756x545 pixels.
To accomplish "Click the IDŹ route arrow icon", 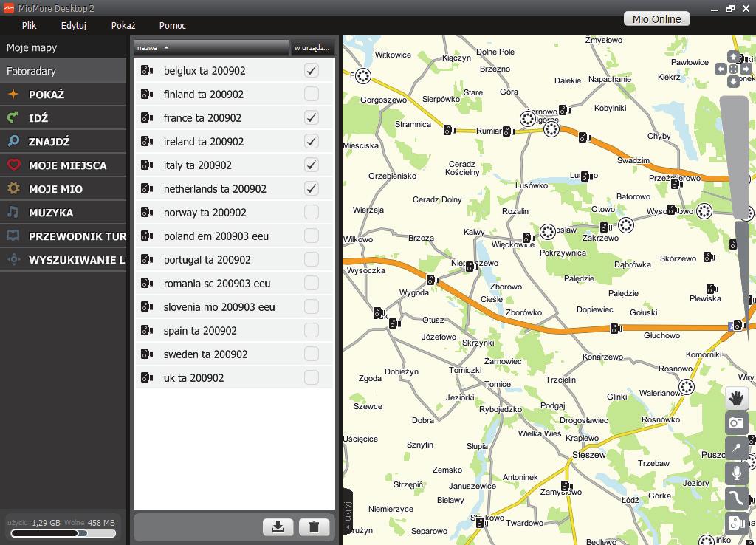I will pyautogui.click(x=13, y=117).
